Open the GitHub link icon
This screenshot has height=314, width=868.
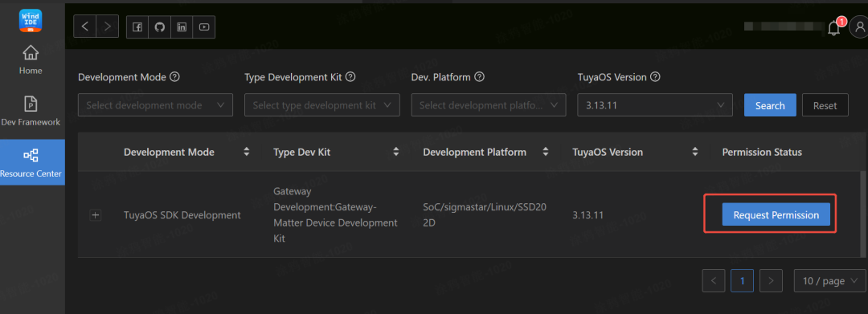(x=159, y=27)
